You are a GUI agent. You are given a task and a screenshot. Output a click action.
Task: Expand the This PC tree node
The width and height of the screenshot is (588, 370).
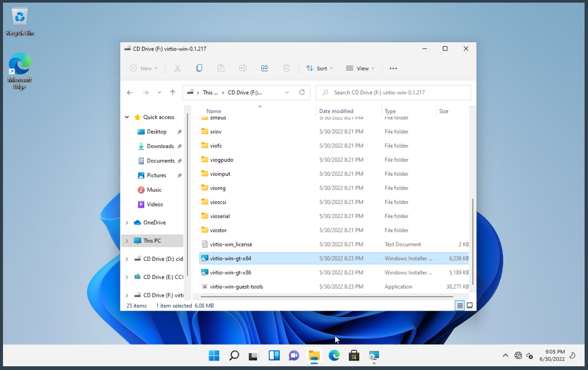[127, 241]
